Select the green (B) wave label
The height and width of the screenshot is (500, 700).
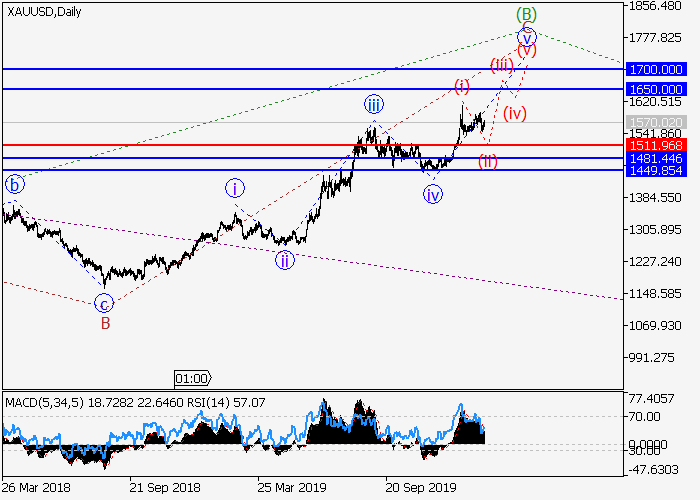527,14
